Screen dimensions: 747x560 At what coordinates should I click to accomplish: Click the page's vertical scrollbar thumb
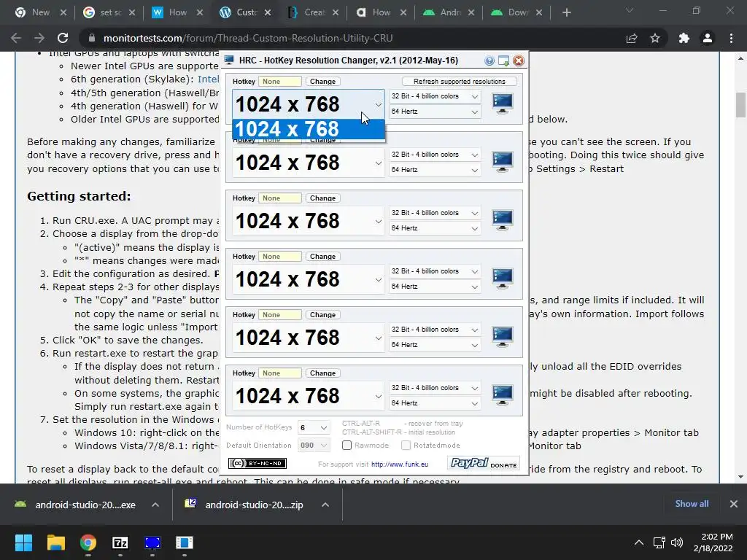(x=740, y=105)
